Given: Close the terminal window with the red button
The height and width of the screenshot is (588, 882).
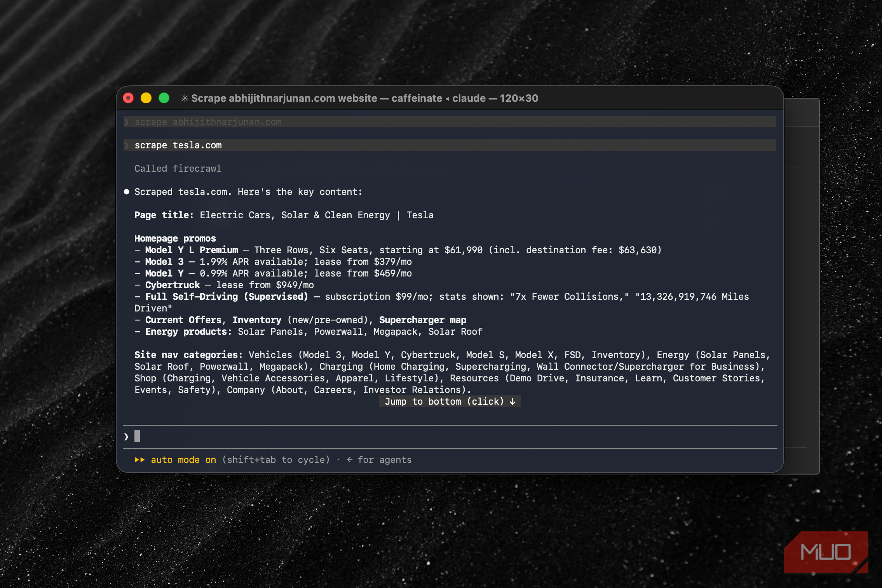Looking at the screenshot, I should [128, 98].
